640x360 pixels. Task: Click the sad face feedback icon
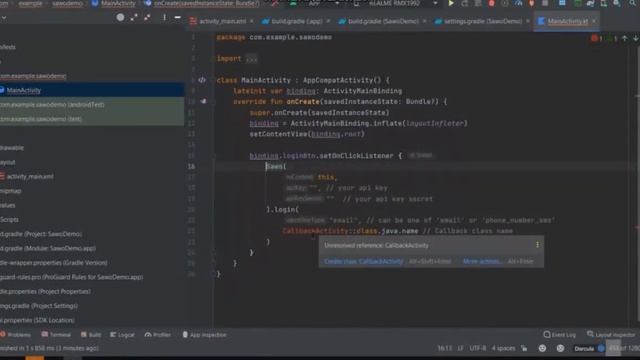coord(560,348)
